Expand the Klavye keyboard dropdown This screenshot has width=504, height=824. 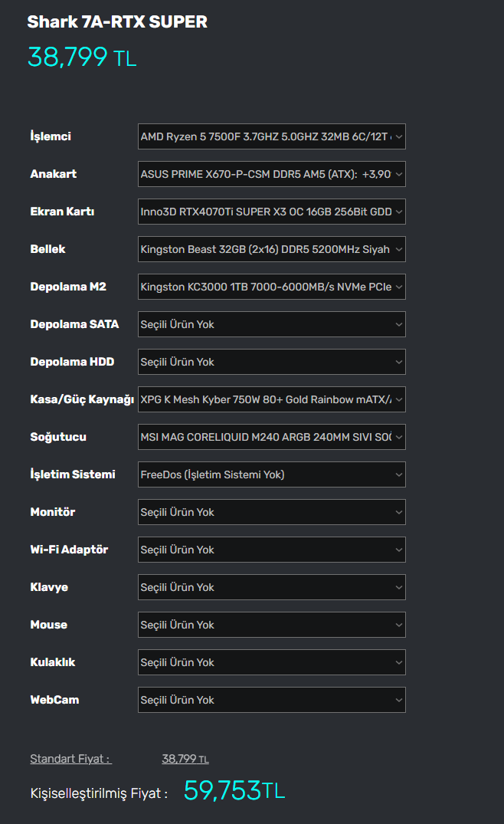pyautogui.click(x=271, y=587)
